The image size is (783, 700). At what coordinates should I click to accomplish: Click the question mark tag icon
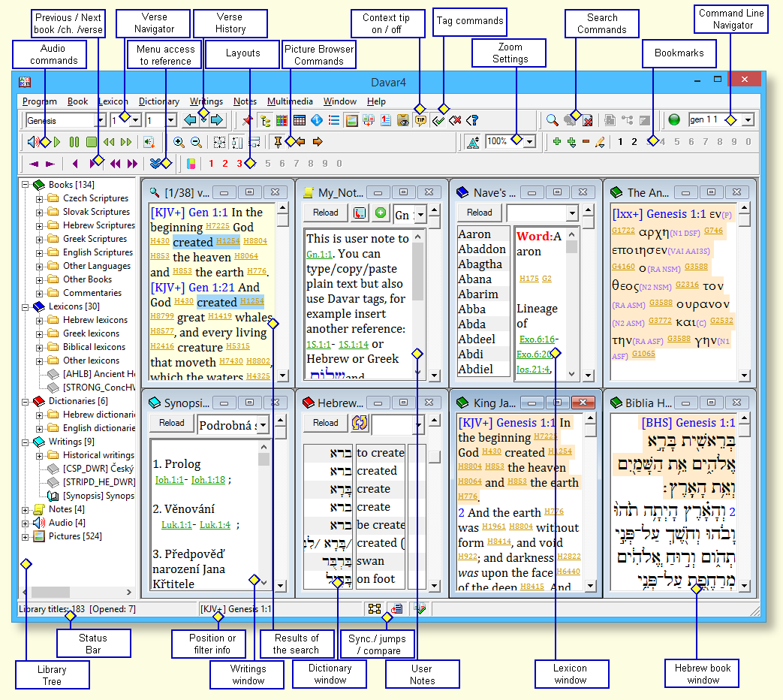tap(472, 120)
